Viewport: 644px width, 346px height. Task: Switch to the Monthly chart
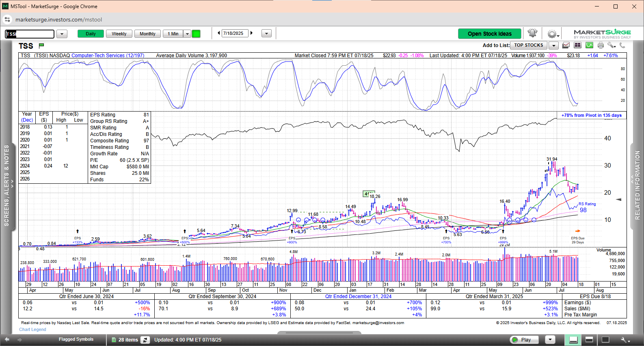[147, 34]
